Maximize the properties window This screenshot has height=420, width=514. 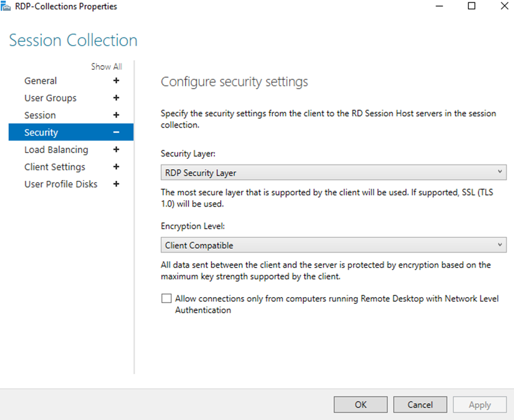pos(471,7)
